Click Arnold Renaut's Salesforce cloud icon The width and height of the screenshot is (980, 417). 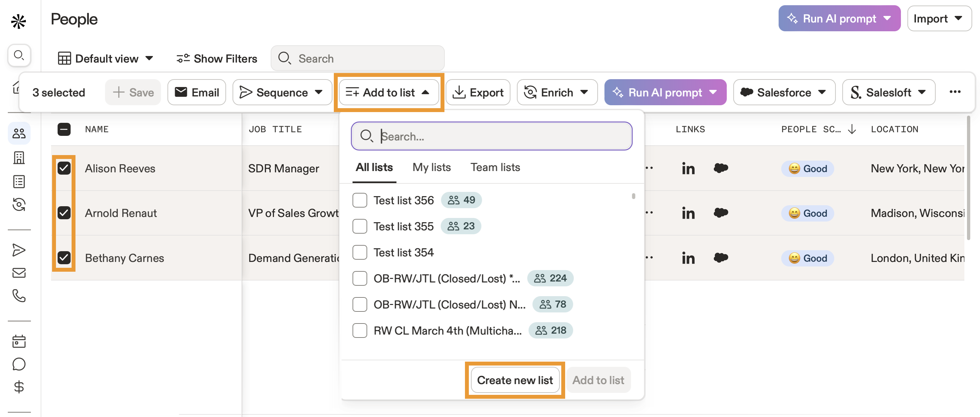[721, 212]
